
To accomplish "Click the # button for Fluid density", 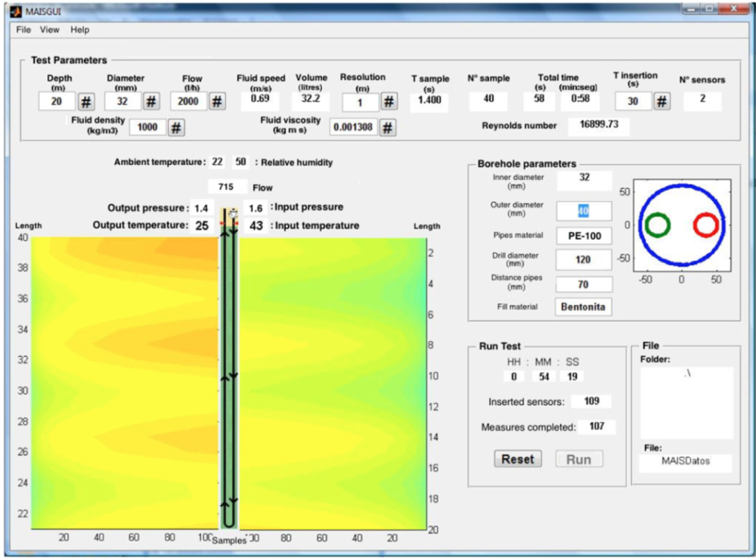I will [176, 128].
